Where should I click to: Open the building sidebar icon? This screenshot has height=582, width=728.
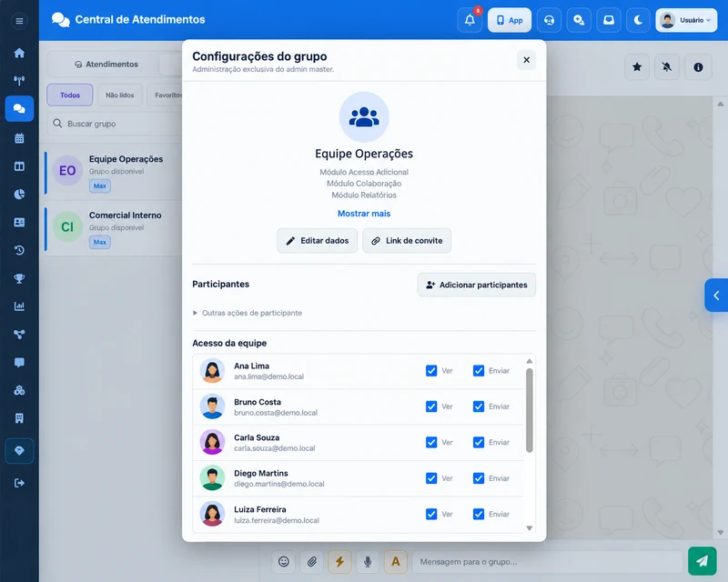tap(19, 418)
